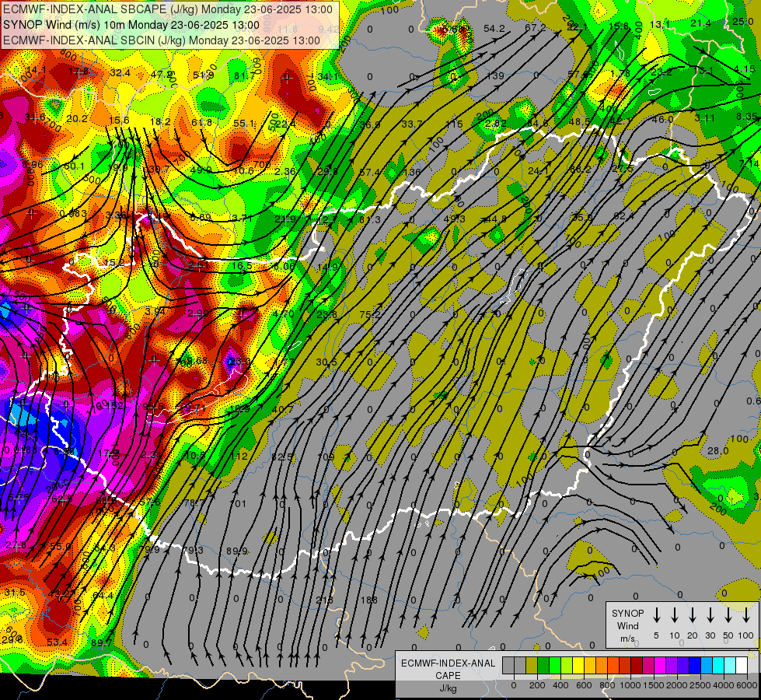
Task: Click the 5 m/s wind arrow in legend
Action: pos(656,615)
